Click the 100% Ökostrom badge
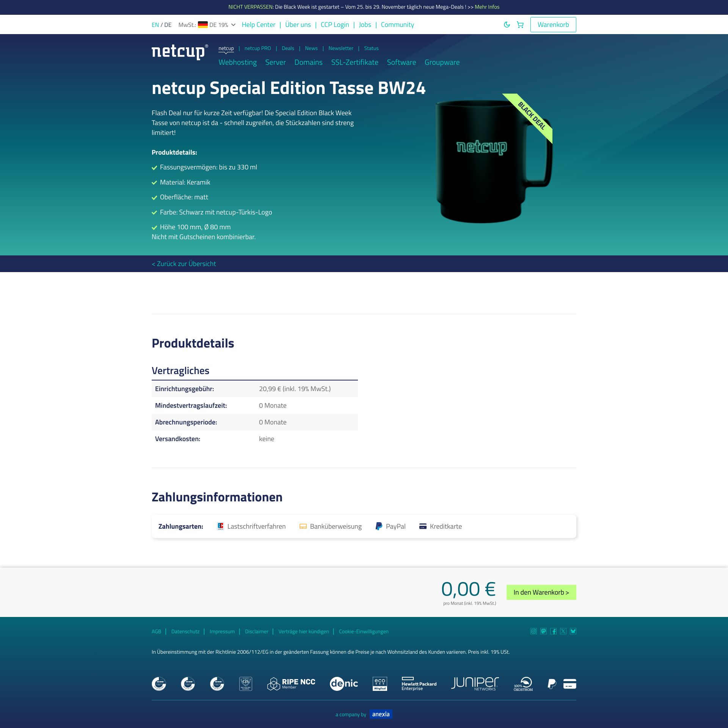The height and width of the screenshot is (728, 728). point(523,684)
